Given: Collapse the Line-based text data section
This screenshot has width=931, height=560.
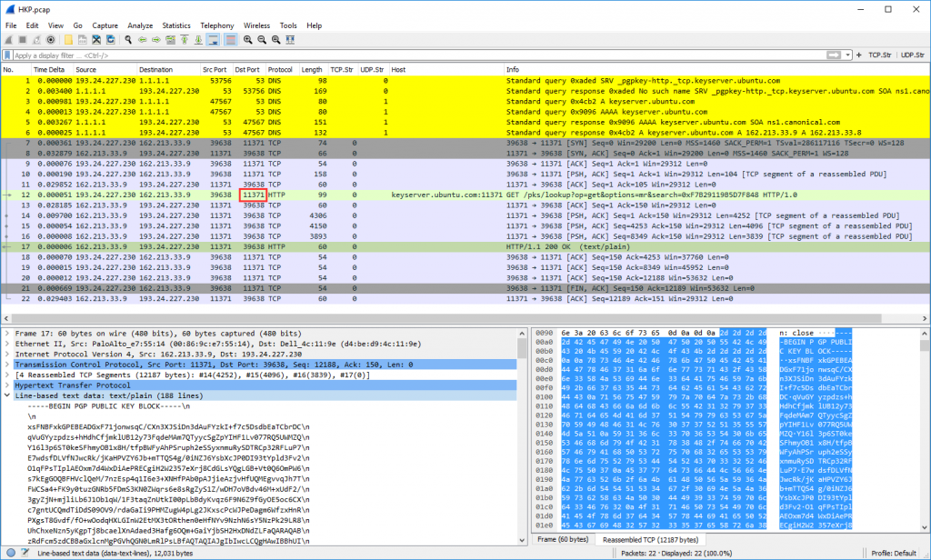Looking at the screenshot, I should pos(9,396).
